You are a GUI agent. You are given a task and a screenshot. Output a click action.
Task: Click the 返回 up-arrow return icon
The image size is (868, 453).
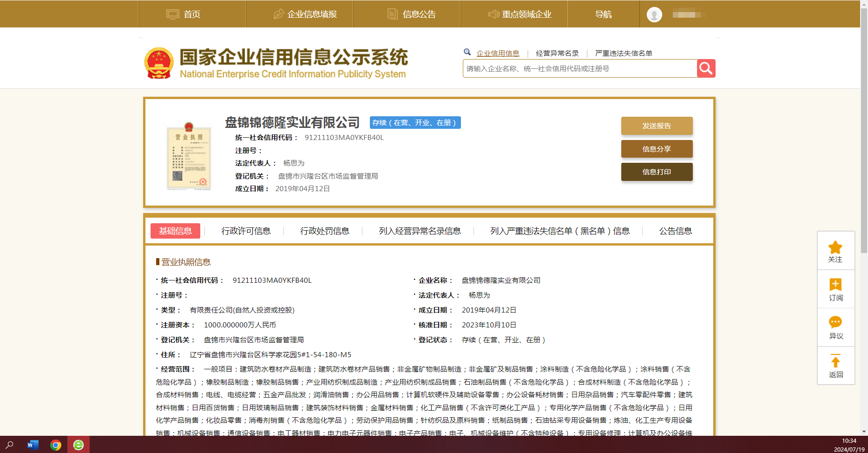(835, 361)
